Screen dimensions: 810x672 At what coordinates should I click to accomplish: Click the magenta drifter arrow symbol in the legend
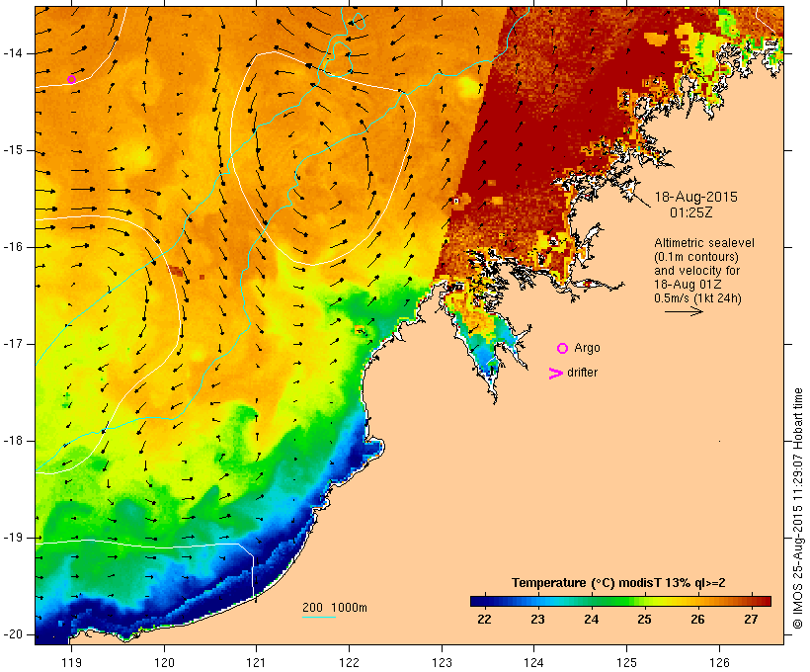click(556, 374)
